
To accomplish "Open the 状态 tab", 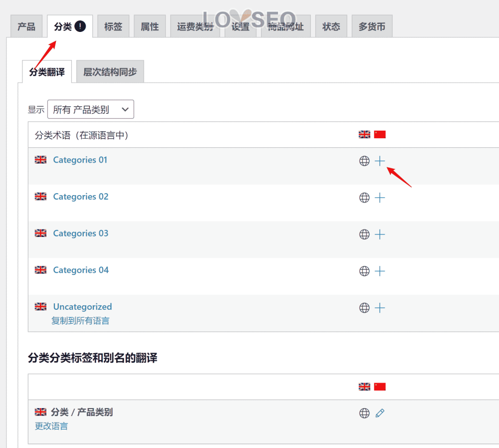I will [331, 26].
